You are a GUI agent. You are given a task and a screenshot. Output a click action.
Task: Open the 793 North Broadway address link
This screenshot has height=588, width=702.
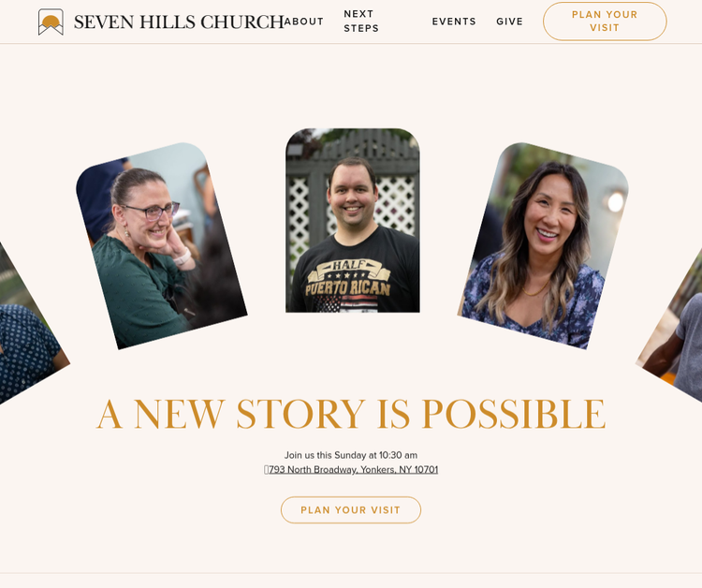pos(353,469)
